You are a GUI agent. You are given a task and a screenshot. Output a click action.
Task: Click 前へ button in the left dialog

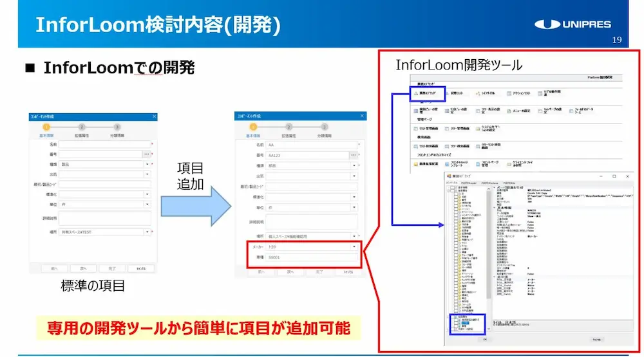click(54, 268)
